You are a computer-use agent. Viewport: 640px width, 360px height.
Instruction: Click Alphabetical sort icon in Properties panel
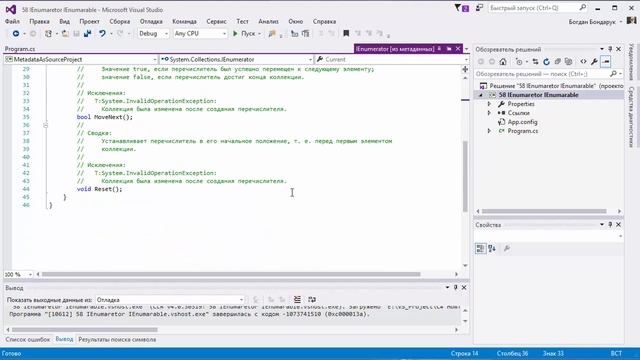click(492, 248)
